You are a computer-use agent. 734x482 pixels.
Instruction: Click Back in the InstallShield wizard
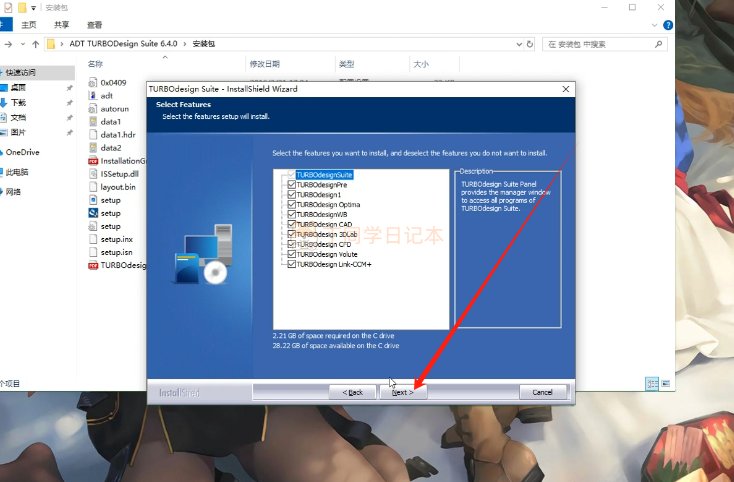[x=352, y=392]
